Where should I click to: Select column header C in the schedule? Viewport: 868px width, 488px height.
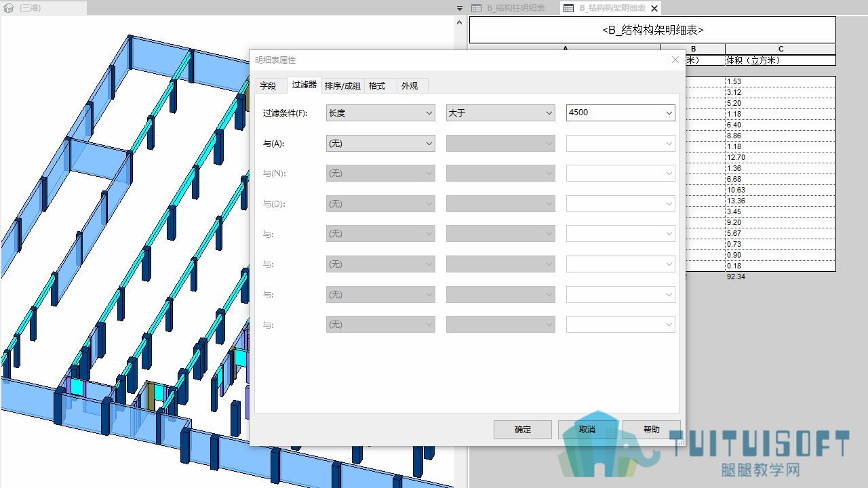pyautogui.click(x=781, y=49)
